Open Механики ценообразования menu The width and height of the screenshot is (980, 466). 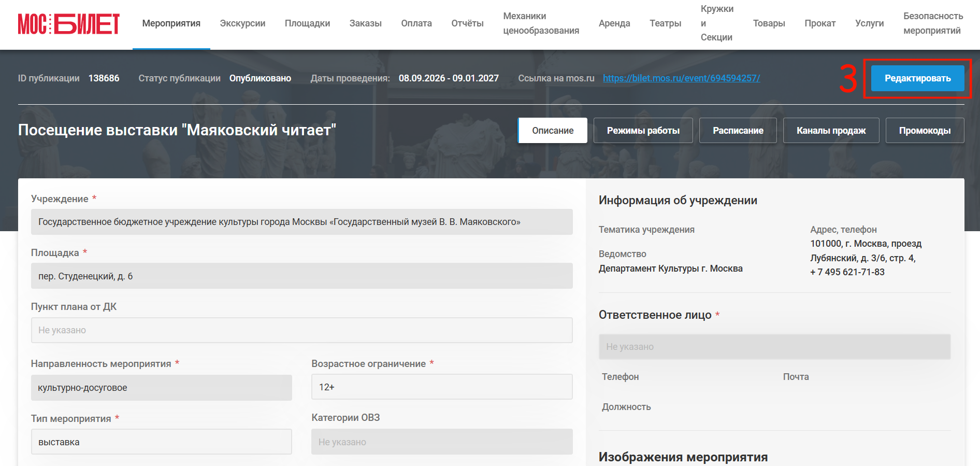pos(541,23)
